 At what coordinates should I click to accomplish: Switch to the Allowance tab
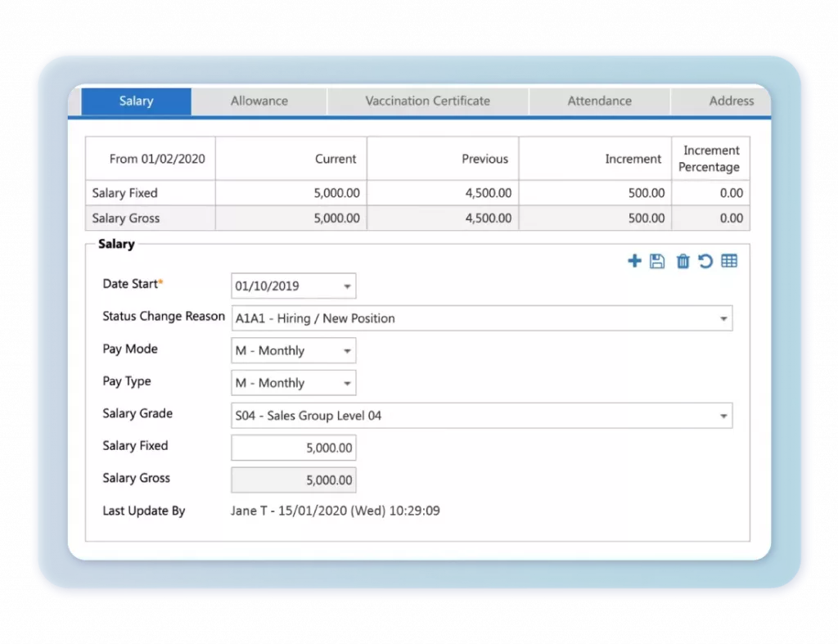point(259,101)
